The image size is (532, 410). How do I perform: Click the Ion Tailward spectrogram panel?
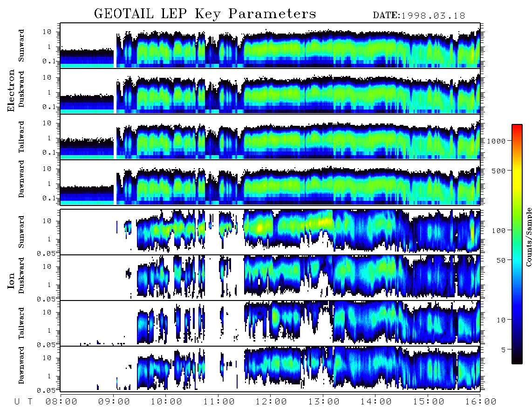270,323
